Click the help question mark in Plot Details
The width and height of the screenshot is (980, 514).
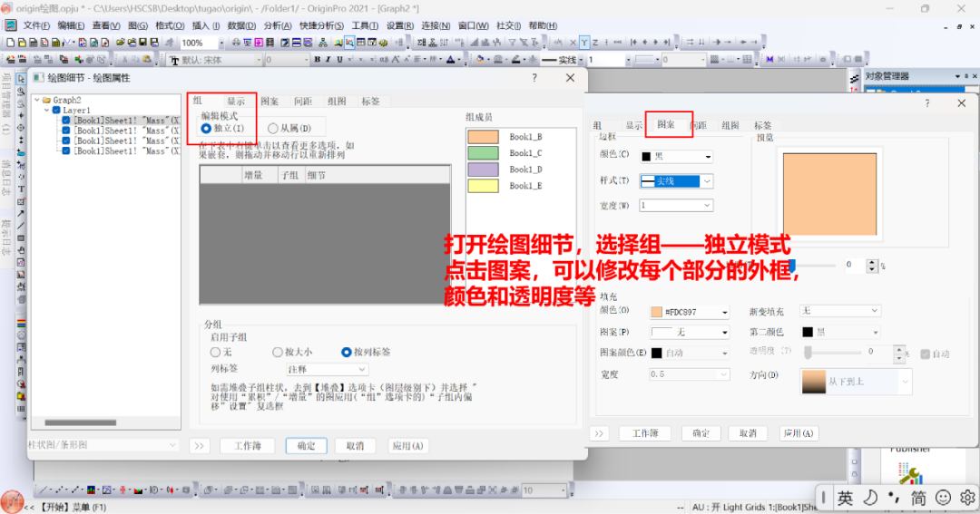[x=534, y=77]
